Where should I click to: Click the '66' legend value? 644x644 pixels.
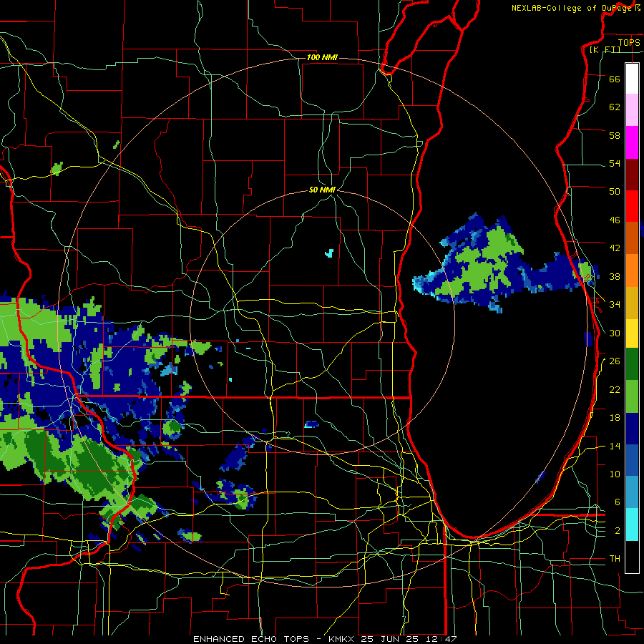click(x=615, y=79)
